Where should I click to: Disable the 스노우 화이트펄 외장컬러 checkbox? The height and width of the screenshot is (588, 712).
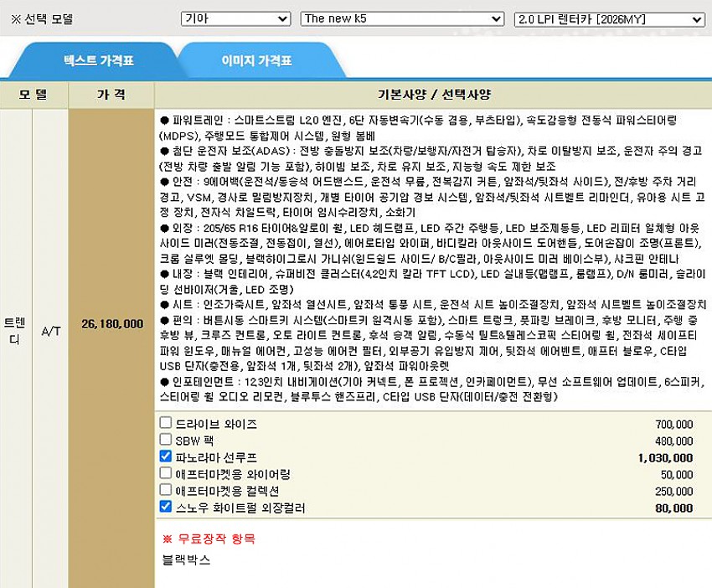pyautogui.click(x=166, y=507)
